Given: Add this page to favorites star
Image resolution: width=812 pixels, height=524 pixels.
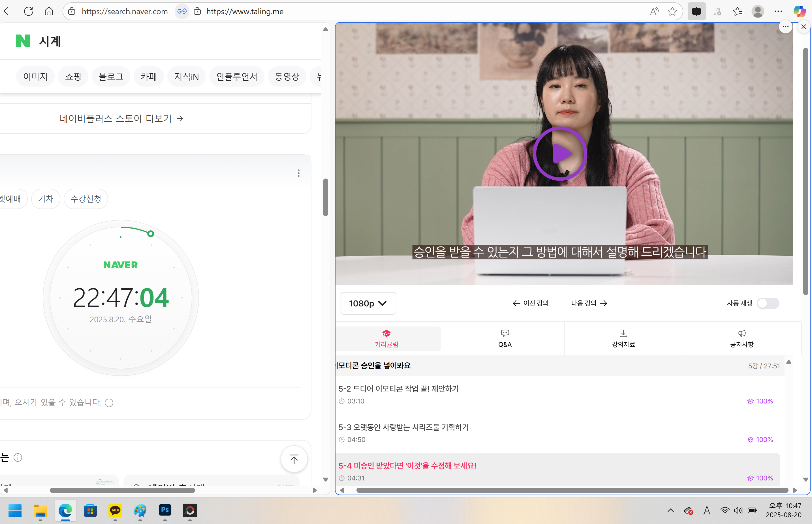Looking at the screenshot, I should coord(672,12).
